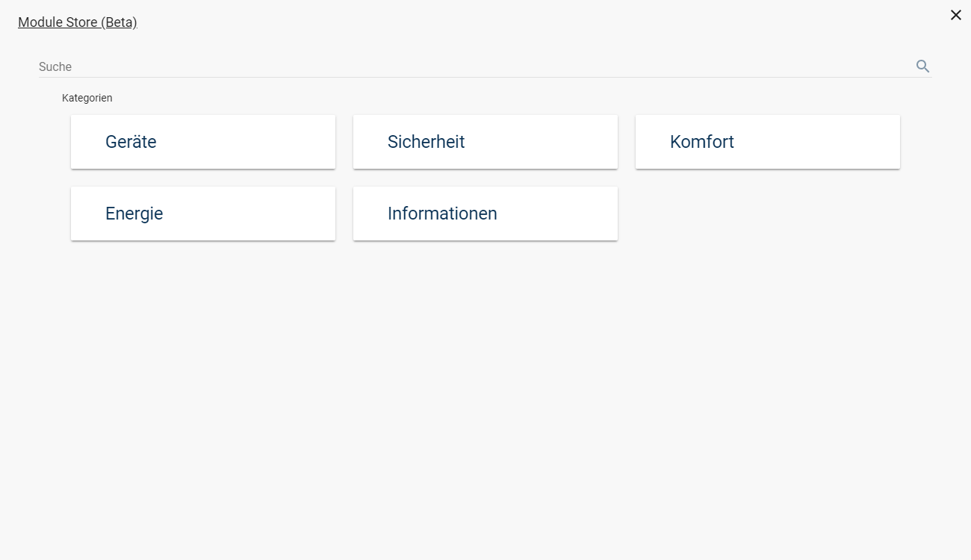View comfort modules via Komfort
Viewport: 971px width, 560px height.
[x=767, y=142]
